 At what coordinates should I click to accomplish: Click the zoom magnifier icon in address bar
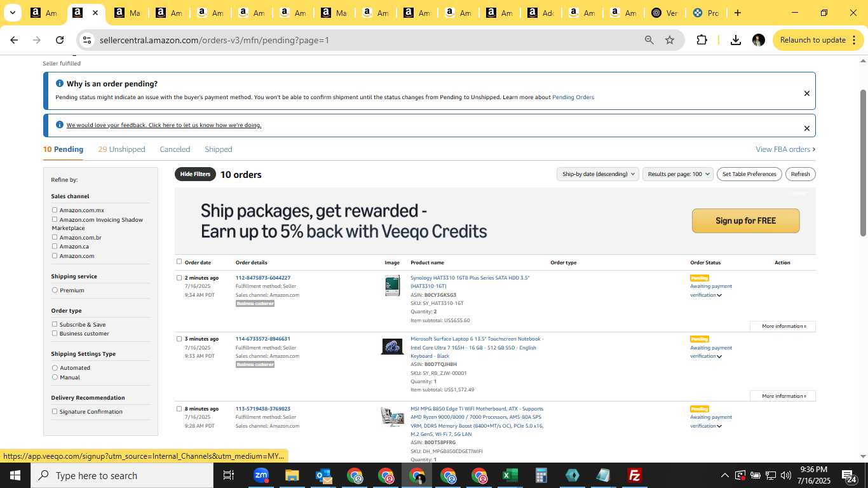pos(649,40)
